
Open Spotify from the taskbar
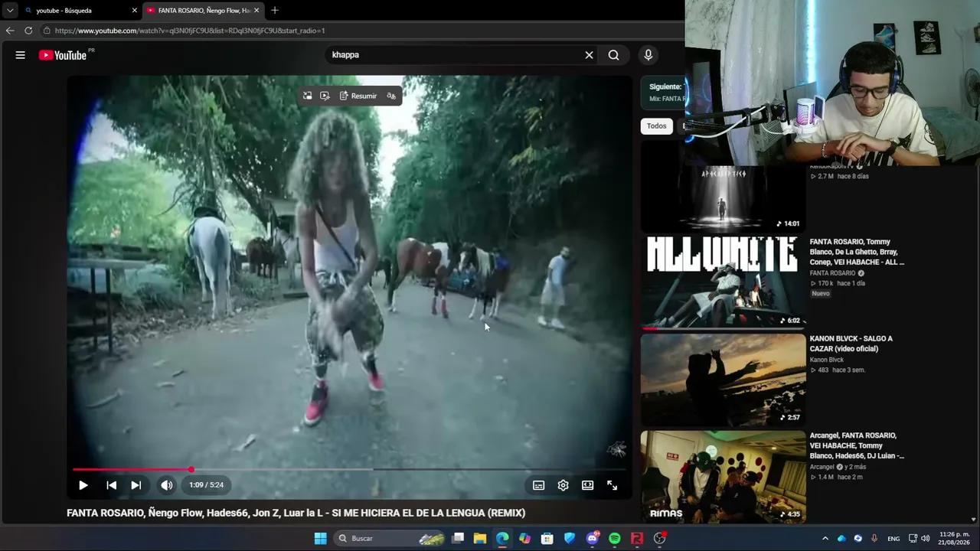click(614, 539)
